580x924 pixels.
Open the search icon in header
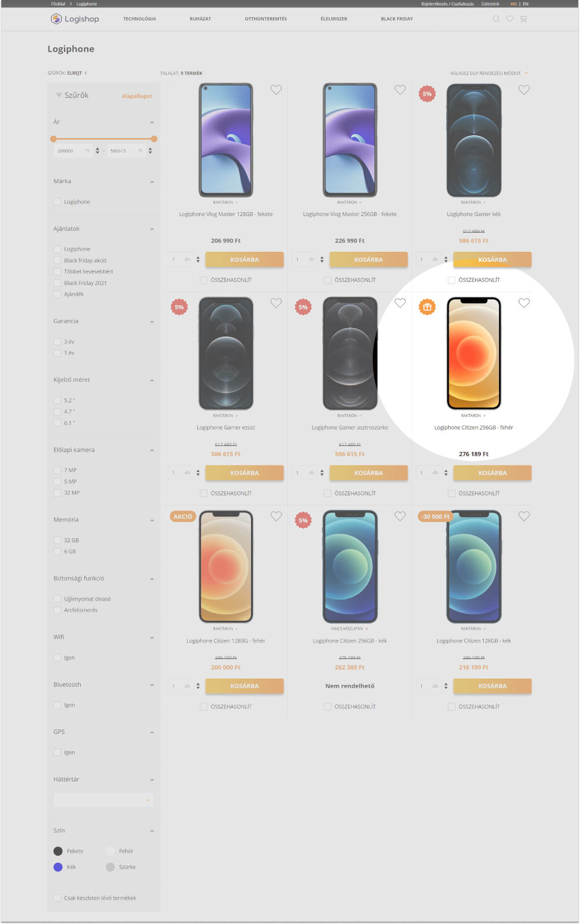[x=496, y=19]
